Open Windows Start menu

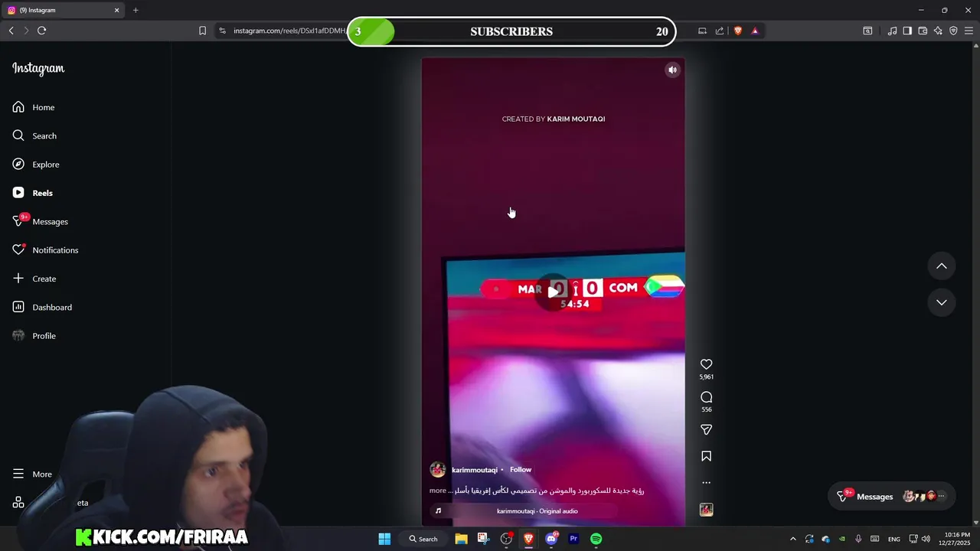(384, 539)
